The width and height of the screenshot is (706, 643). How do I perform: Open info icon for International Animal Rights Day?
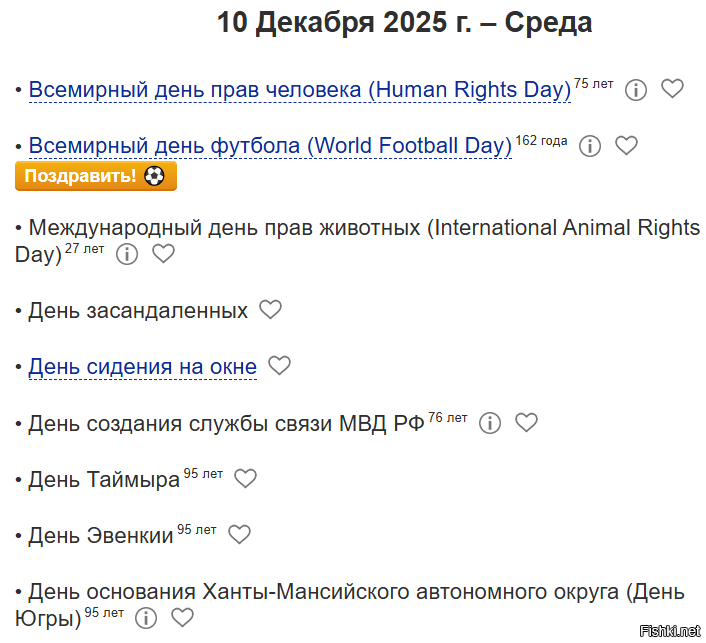click(127, 254)
